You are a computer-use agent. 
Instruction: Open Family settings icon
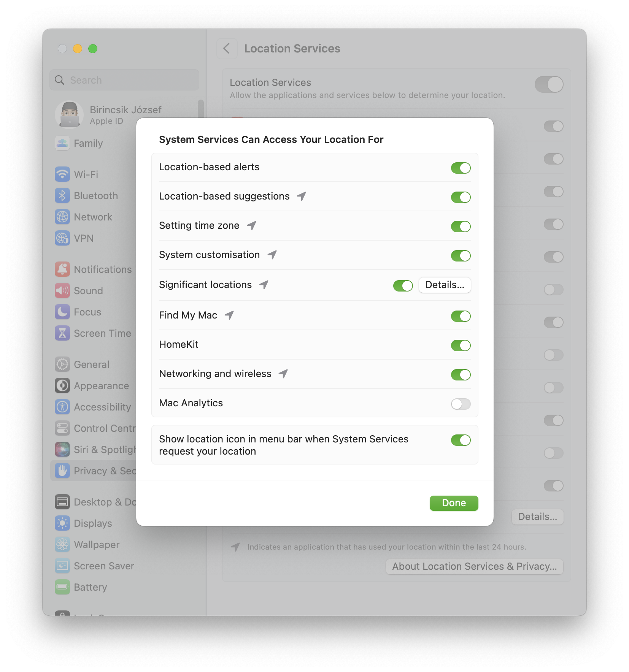click(62, 143)
